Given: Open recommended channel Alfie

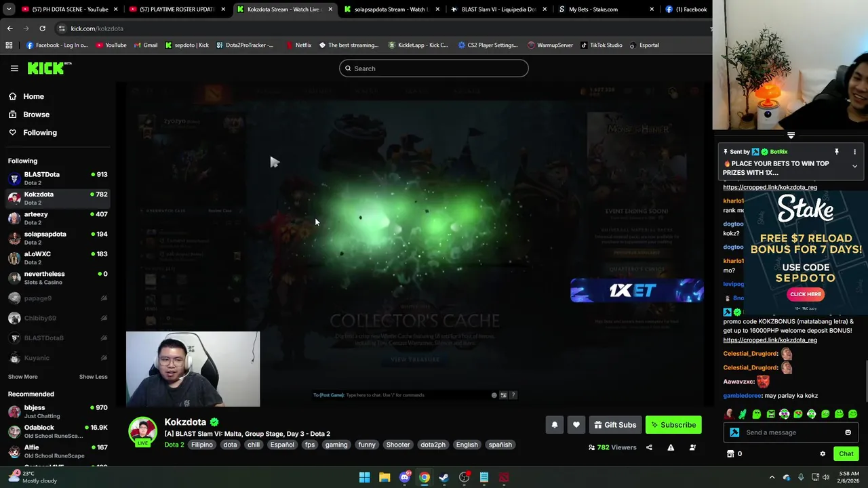Looking at the screenshot, I should pos(58,451).
